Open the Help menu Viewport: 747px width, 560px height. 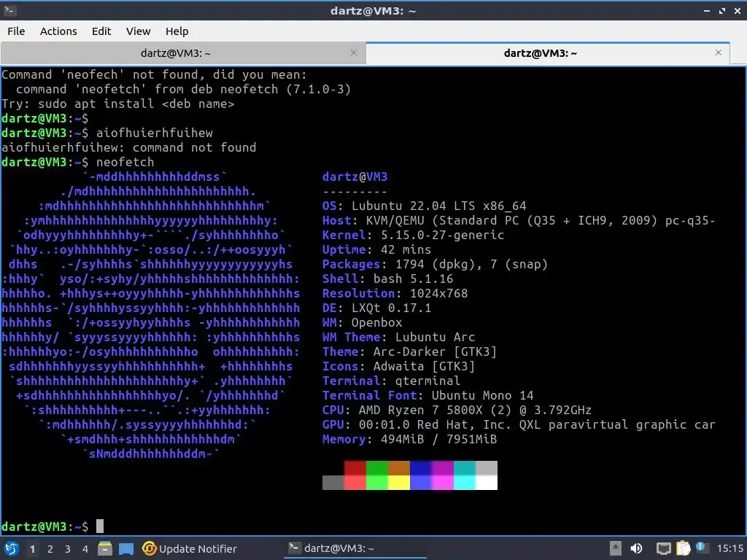[x=177, y=31]
